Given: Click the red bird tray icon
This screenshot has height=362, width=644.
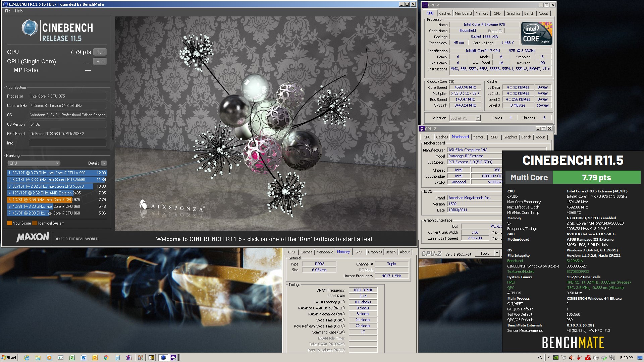Looking at the screenshot, I should (x=580, y=358).
